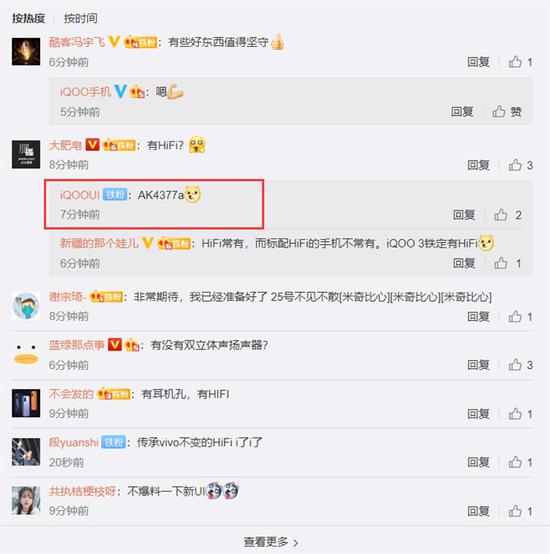This screenshot has width=550, height=554.
Task: Like the iQOO手机 reply with thumbs-up
Action: (507, 112)
